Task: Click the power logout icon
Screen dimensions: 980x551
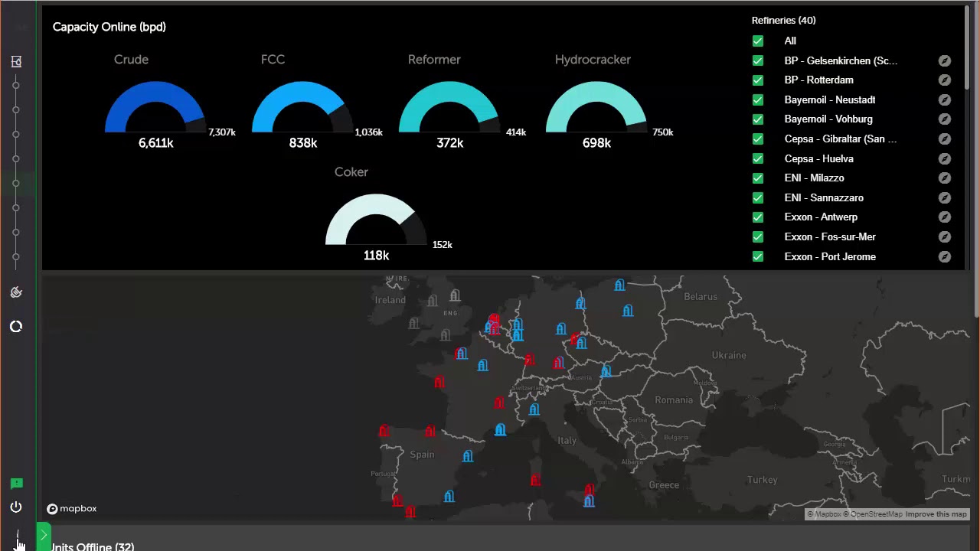Action: [16, 507]
